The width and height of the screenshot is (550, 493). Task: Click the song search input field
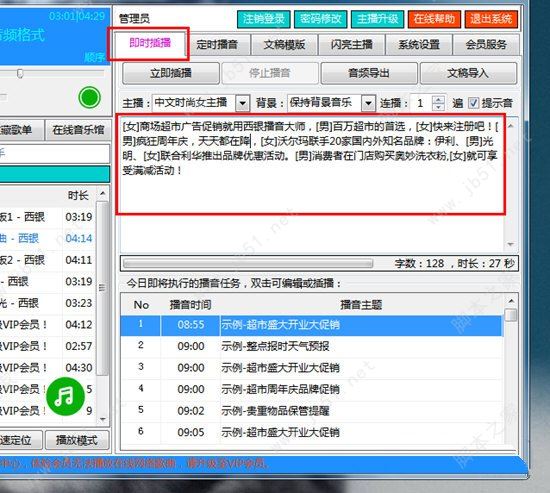point(55,154)
